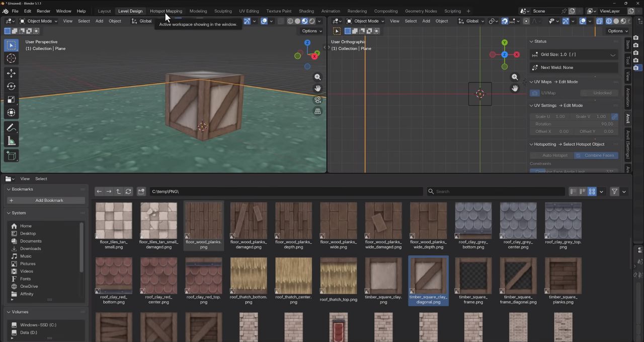
Task: Toggle the Unlocked UV map button
Action: (599, 93)
